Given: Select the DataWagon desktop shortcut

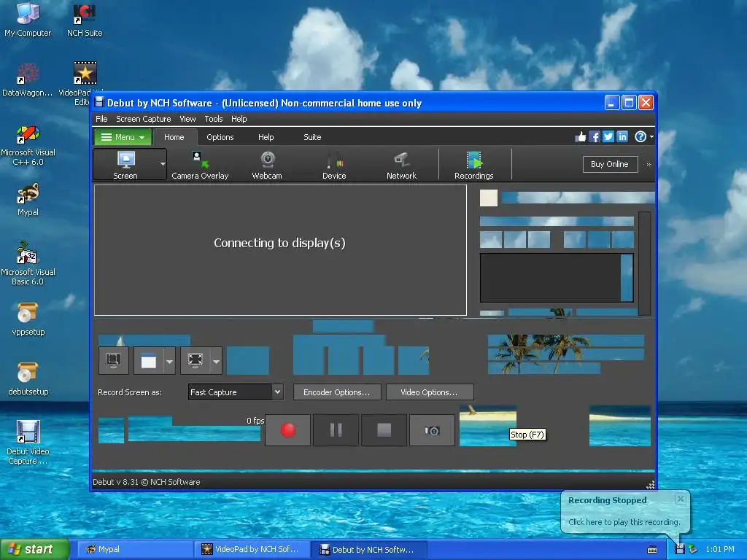Looking at the screenshot, I should (28, 79).
